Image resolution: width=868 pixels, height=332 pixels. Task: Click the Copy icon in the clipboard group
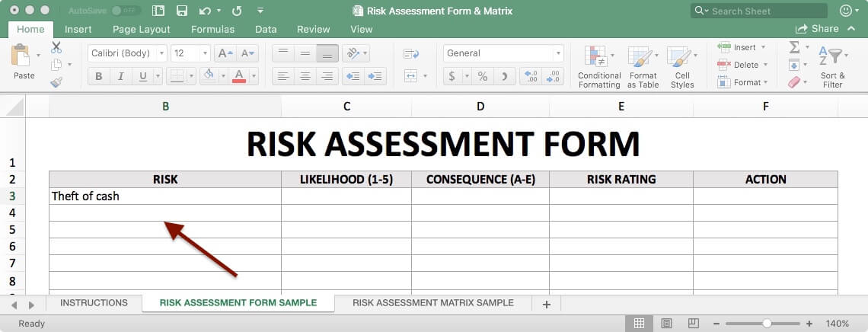56,65
